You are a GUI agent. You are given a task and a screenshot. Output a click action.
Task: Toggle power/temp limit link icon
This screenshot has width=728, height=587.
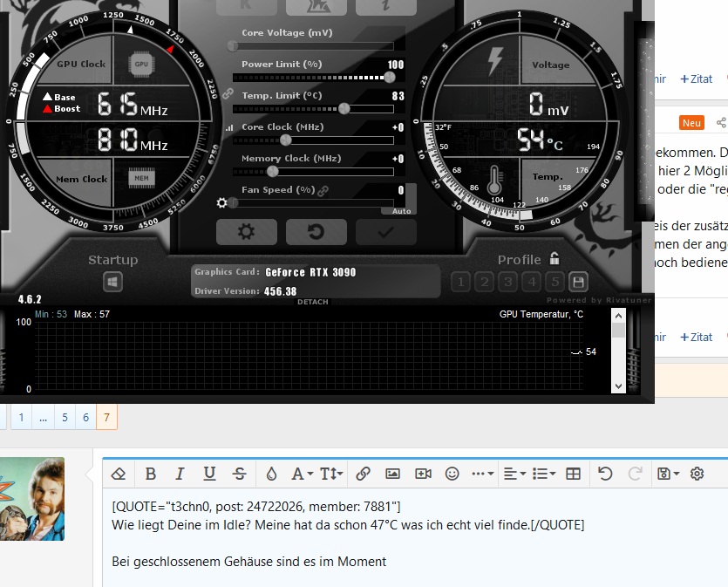pyautogui.click(x=228, y=94)
